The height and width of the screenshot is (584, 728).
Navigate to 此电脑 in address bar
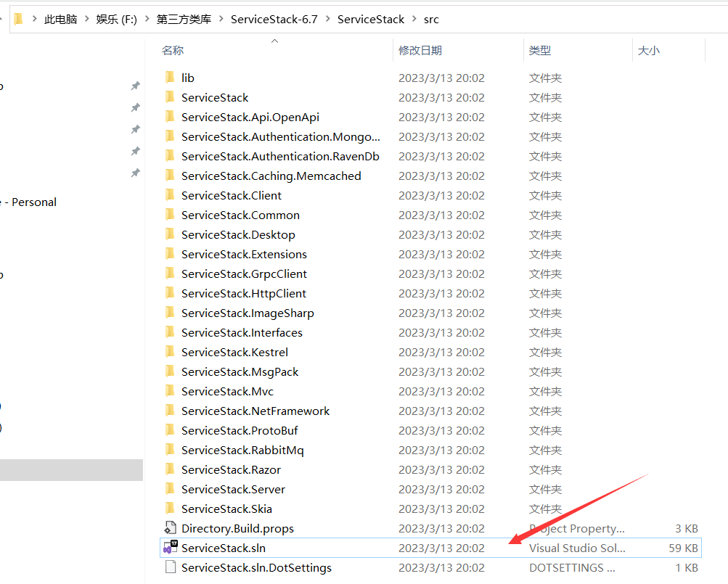coord(60,19)
